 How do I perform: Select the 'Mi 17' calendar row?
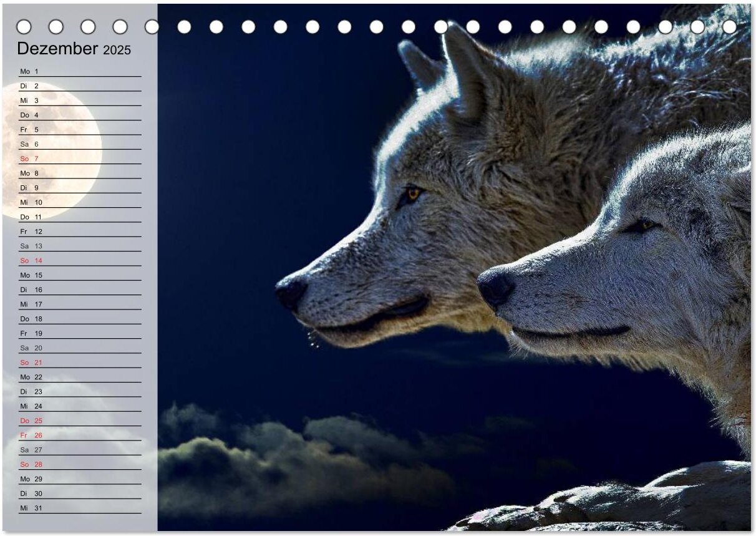pos(80,304)
